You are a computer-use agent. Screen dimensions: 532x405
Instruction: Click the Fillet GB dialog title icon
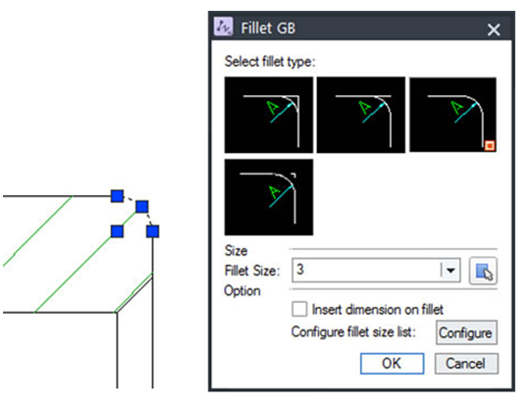tap(223, 26)
